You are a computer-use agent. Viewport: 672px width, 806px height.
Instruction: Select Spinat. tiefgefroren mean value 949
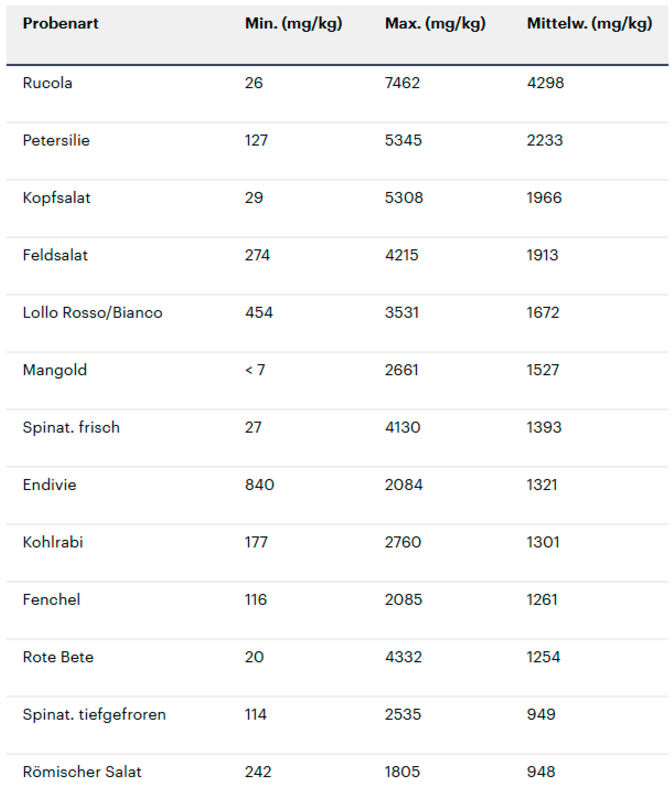(x=541, y=715)
